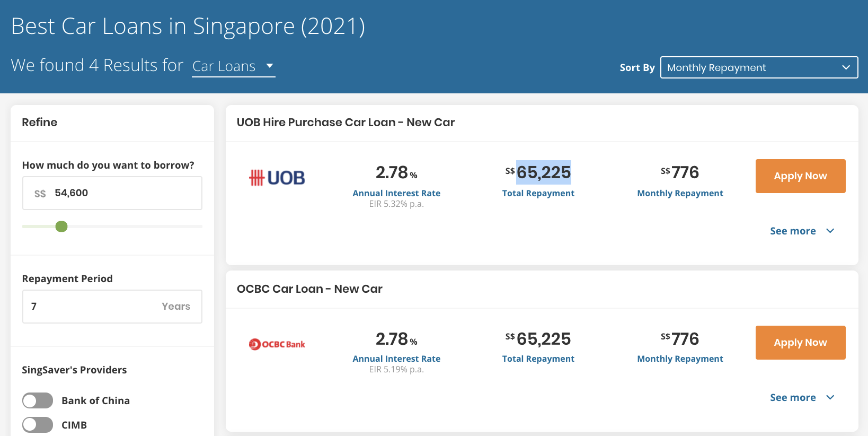Open the Sort By Monthly Repayment dropdown
This screenshot has width=868, height=436.
point(759,67)
